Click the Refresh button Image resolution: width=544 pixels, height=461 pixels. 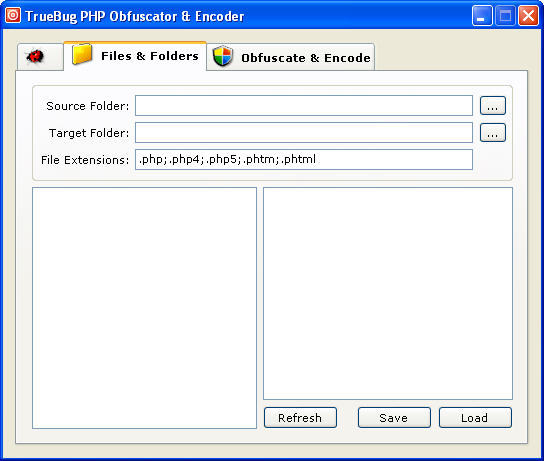point(300,418)
